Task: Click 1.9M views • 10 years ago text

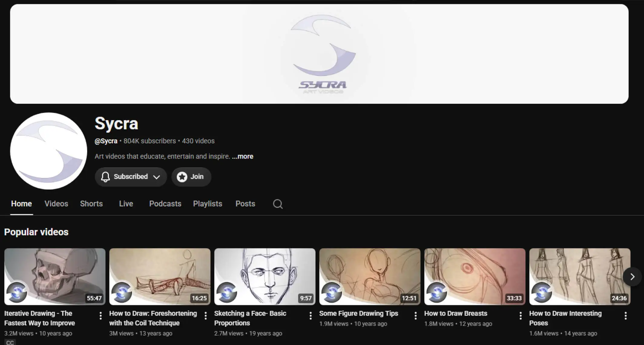Action: coord(353,324)
